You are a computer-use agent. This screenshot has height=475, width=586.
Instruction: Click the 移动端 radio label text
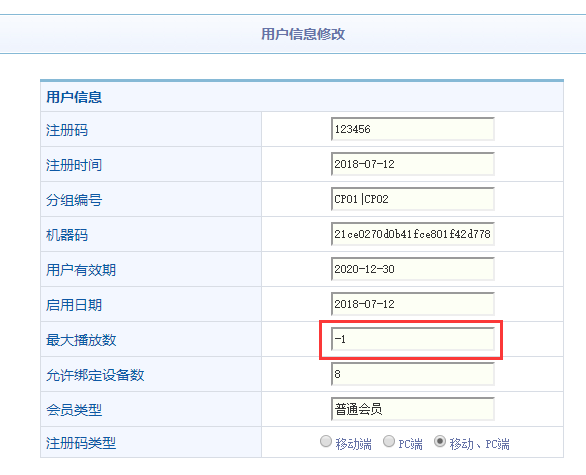point(354,444)
